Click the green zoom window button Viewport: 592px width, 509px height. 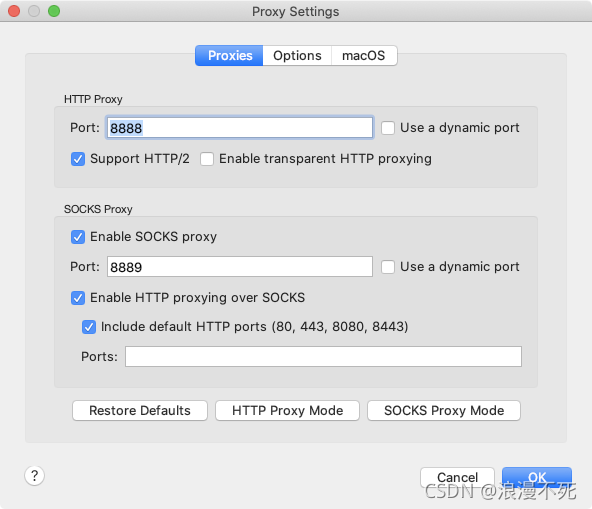[54, 11]
